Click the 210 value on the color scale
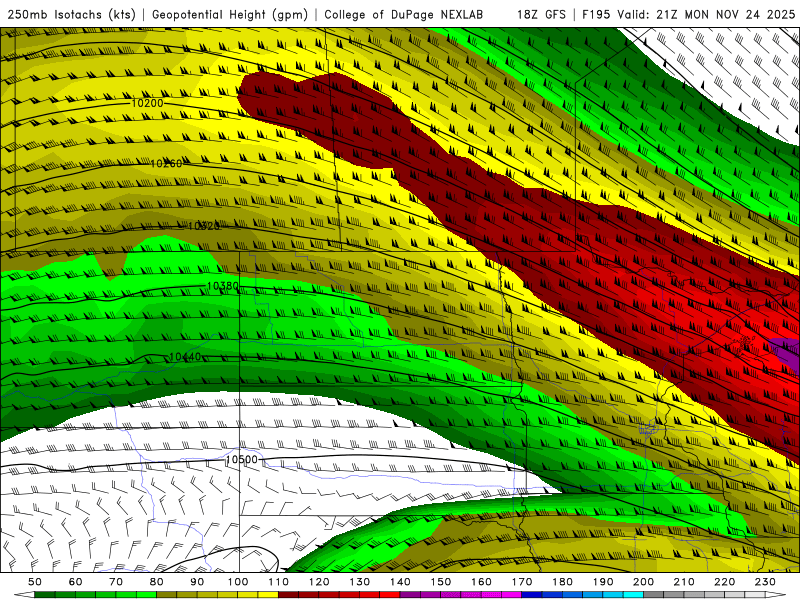Screen dimensions: 800x600 click(x=684, y=582)
